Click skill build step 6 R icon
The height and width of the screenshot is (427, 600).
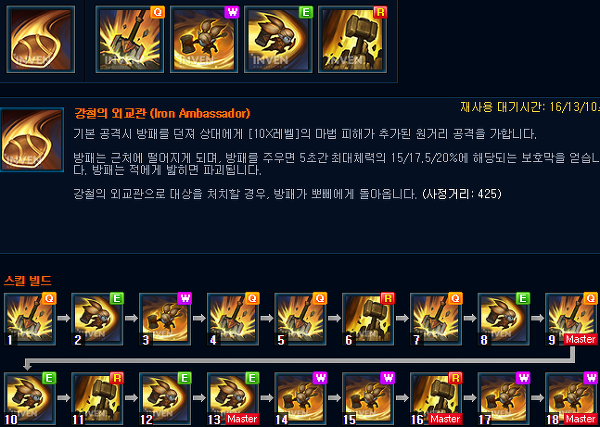(368, 319)
